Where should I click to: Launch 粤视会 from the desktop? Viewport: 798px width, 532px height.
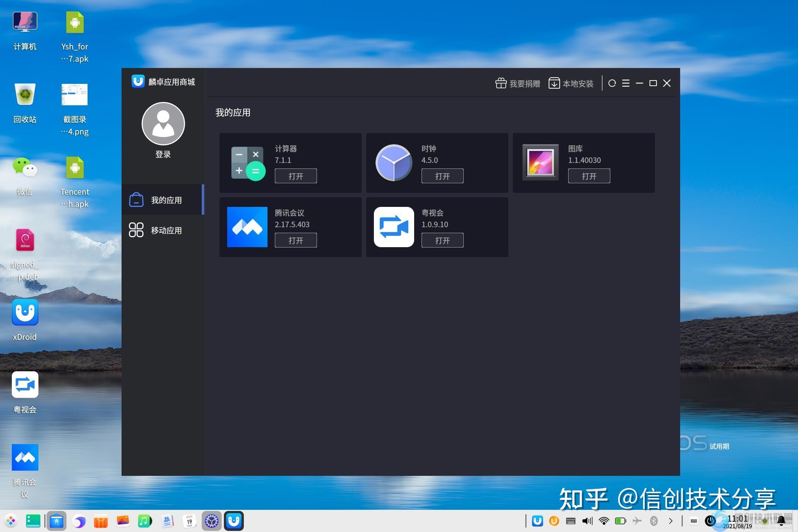24,384
